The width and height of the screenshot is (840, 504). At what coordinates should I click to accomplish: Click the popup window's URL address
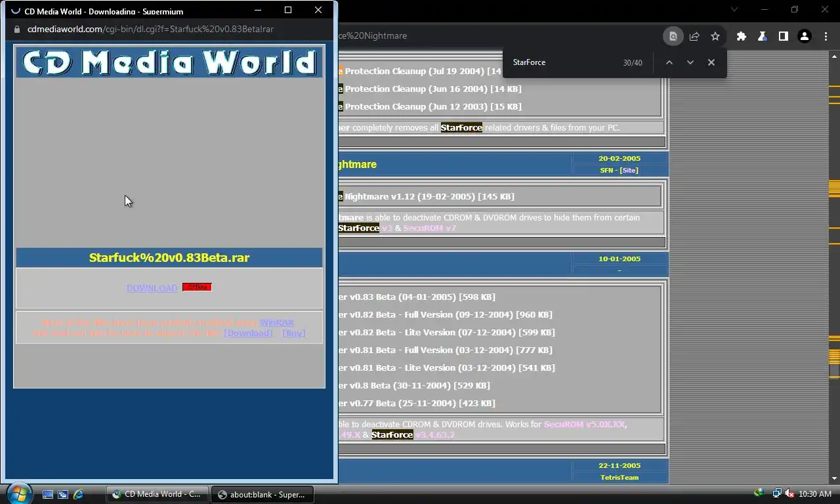tap(150, 29)
